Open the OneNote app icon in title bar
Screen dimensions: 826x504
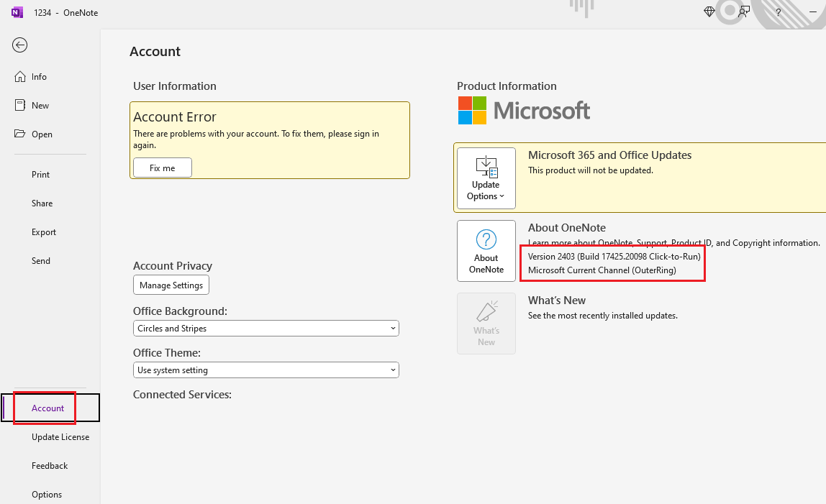(x=17, y=12)
